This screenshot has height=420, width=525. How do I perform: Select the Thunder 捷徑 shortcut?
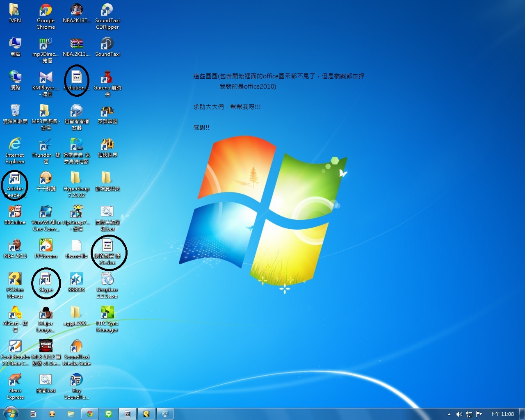click(46, 151)
